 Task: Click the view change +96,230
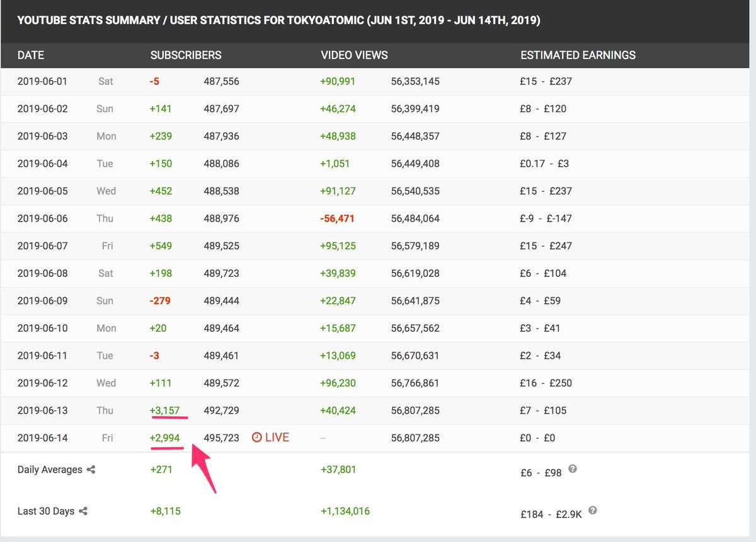tap(338, 383)
